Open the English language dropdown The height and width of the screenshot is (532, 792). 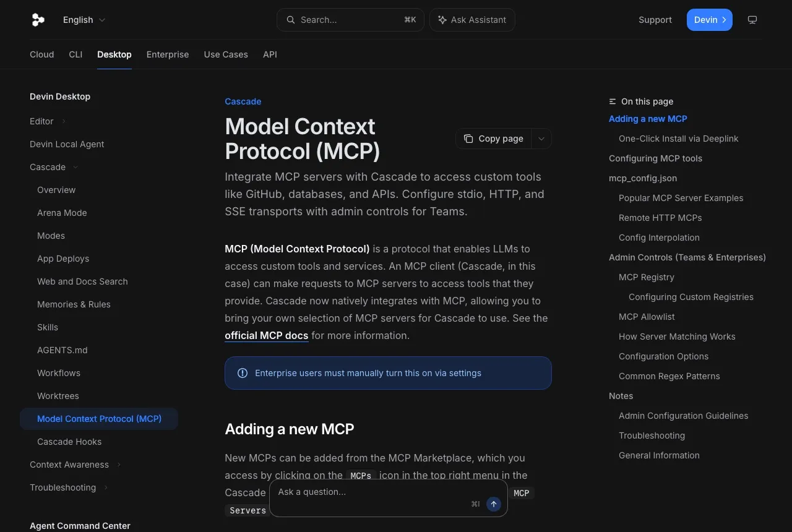click(84, 20)
